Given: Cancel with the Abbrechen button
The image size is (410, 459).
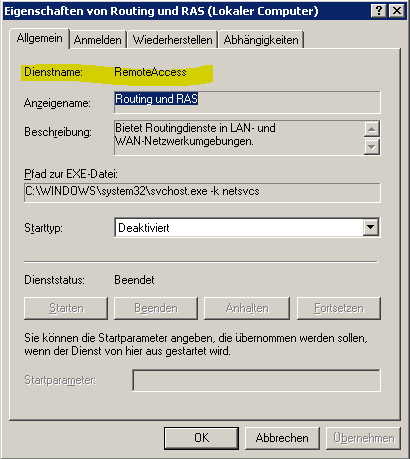Looking at the screenshot, I should (282, 438).
